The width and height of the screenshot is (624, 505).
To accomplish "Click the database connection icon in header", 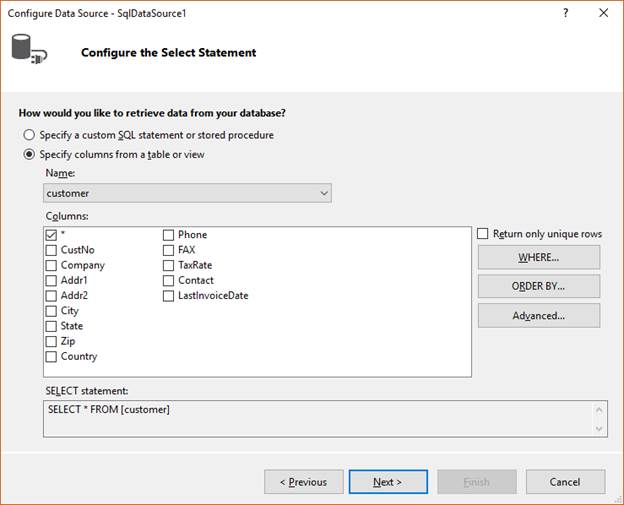I will [x=29, y=49].
